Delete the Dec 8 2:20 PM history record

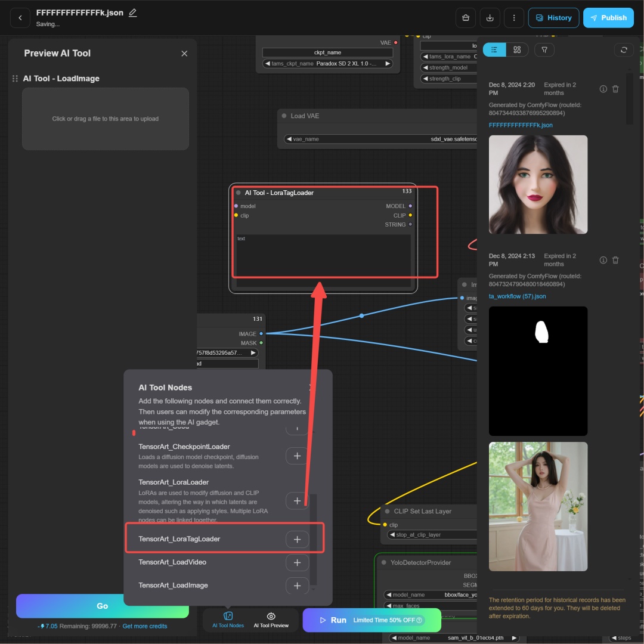click(615, 89)
